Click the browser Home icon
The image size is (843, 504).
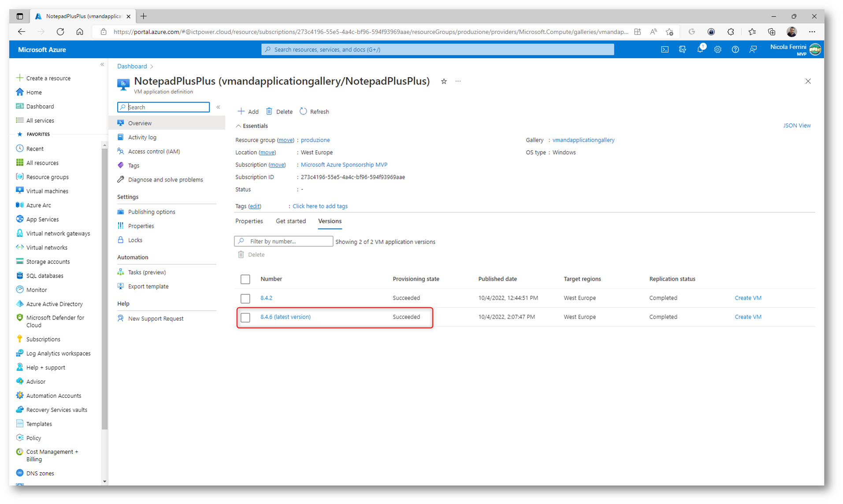point(80,32)
